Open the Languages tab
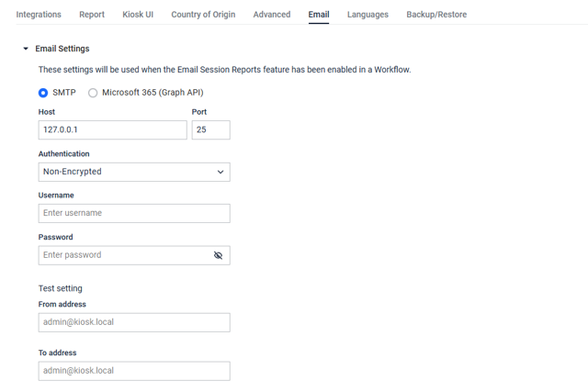Screen dimensions: 588x392 [x=367, y=15]
